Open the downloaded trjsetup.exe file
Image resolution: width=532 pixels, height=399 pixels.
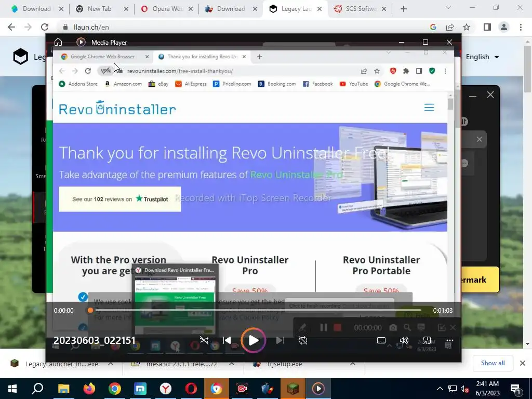[284, 363]
